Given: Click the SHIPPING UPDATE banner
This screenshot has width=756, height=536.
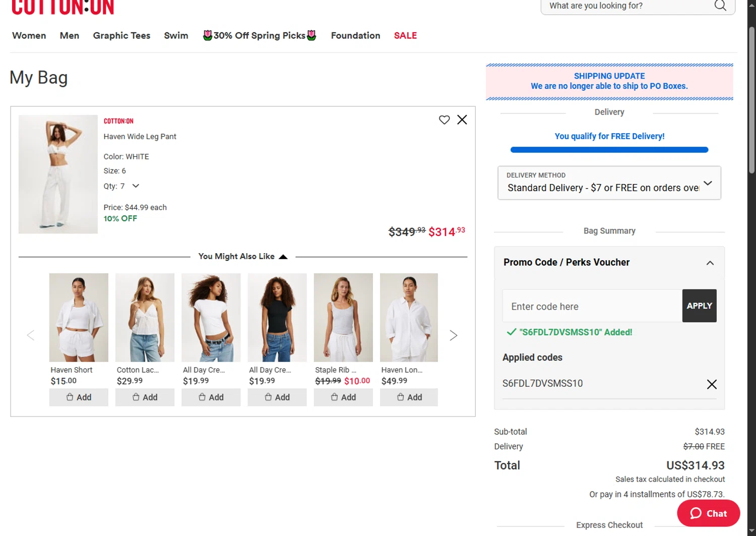Looking at the screenshot, I should 609,81.
